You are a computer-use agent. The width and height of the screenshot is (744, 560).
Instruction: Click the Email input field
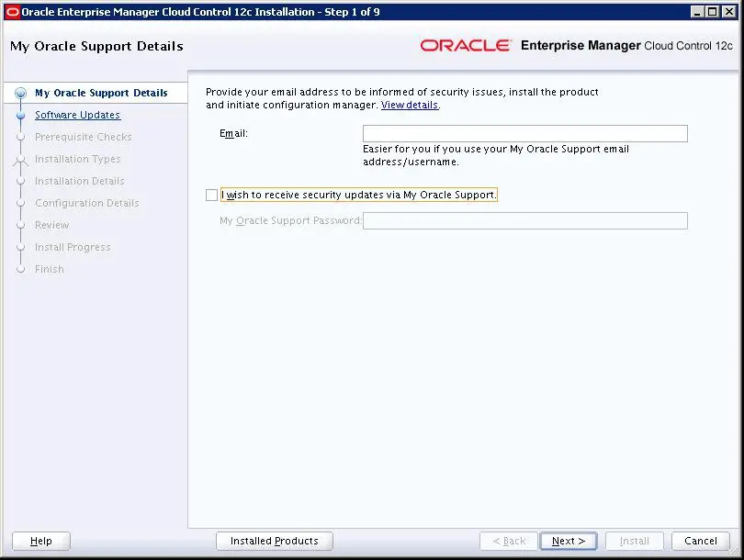524,134
